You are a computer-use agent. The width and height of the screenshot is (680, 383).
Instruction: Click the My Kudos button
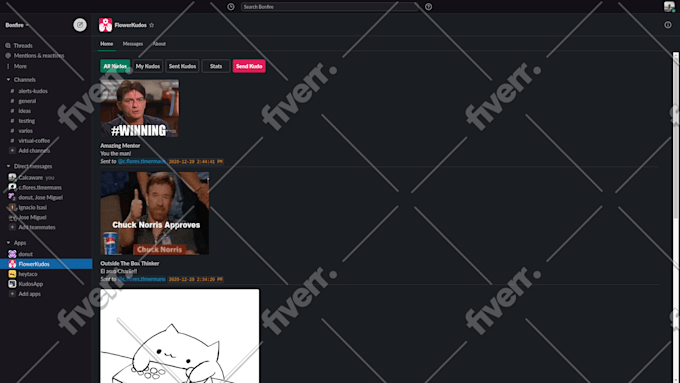coord(148,66)
